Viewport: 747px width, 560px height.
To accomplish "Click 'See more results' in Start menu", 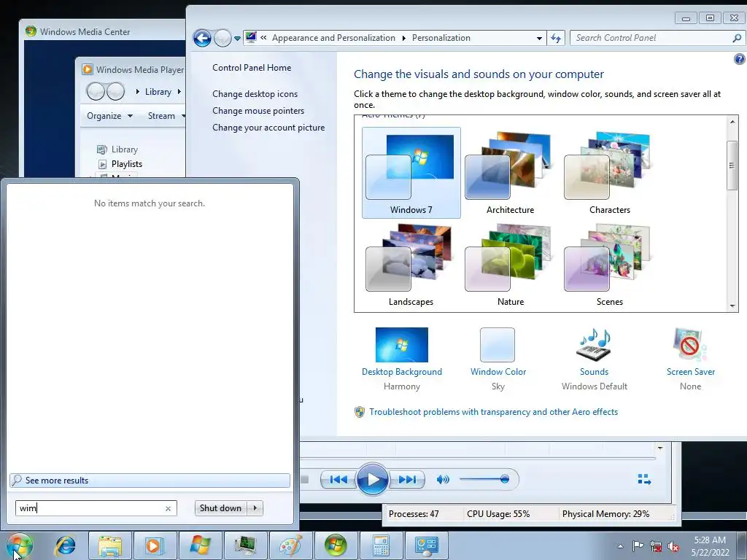I will [150, 481].
